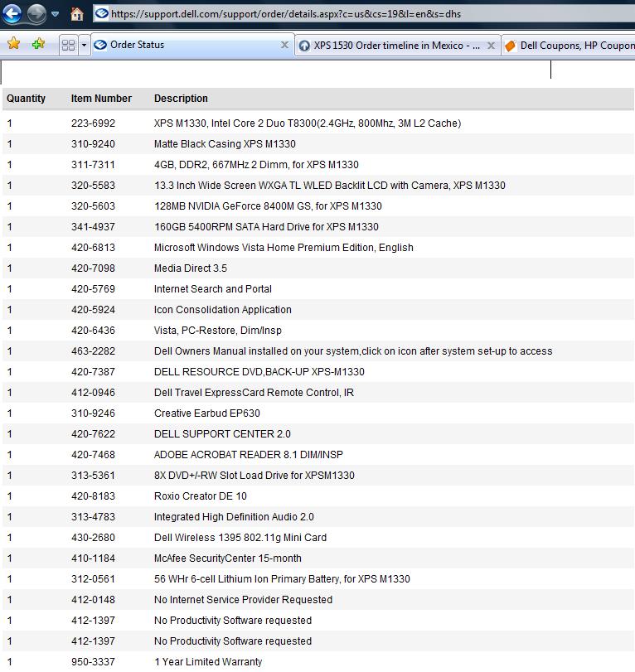Open the Quick Tabs grid button
635x672 pixels.
pyautogui.click(x=69, y=45)
